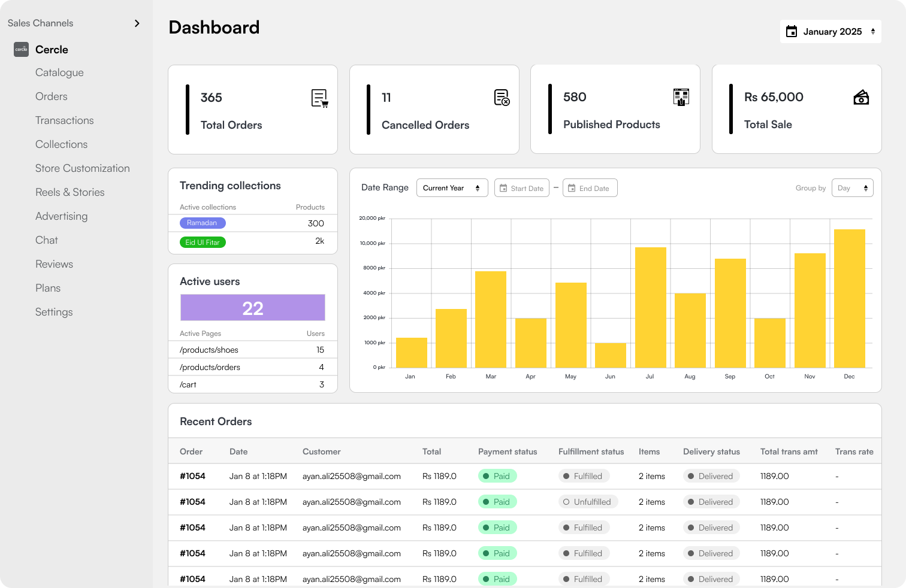Select the Ramadan collection tag

pyautogui.click(x=203, y=223)
